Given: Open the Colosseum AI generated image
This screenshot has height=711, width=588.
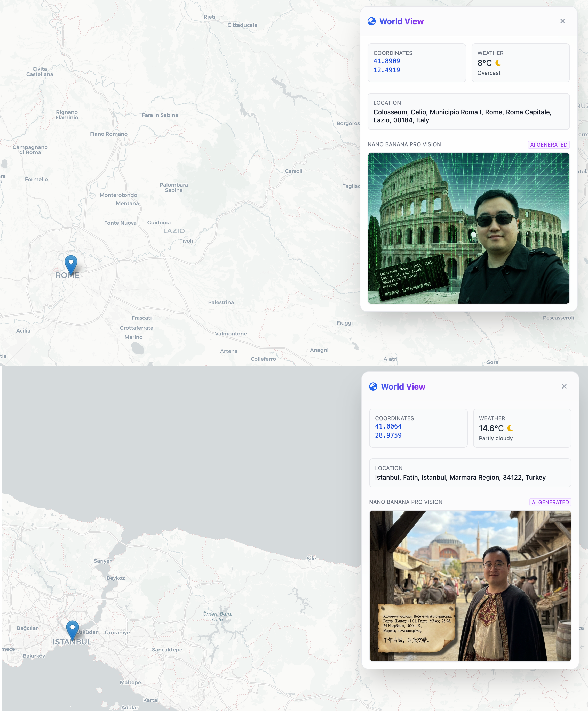Looking at the screenshot, I should (468, 228).
